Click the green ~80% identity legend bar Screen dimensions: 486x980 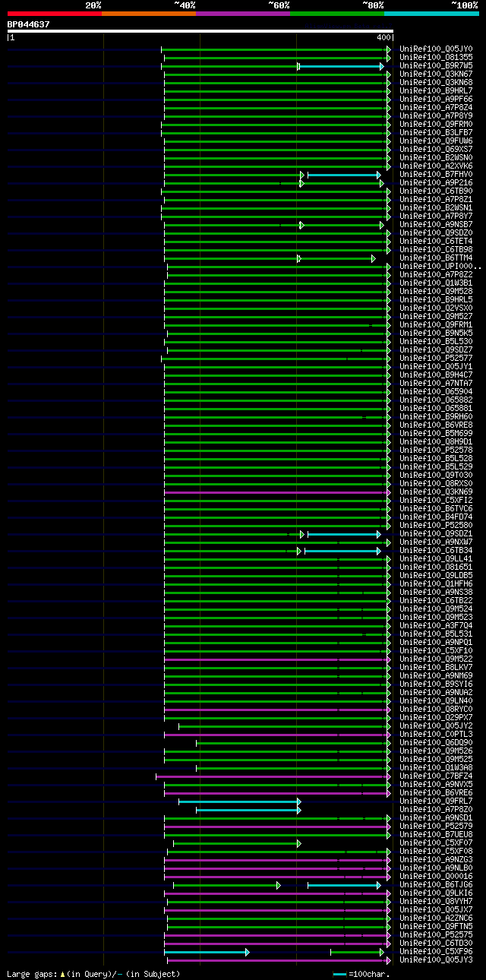tap(337, 14)
